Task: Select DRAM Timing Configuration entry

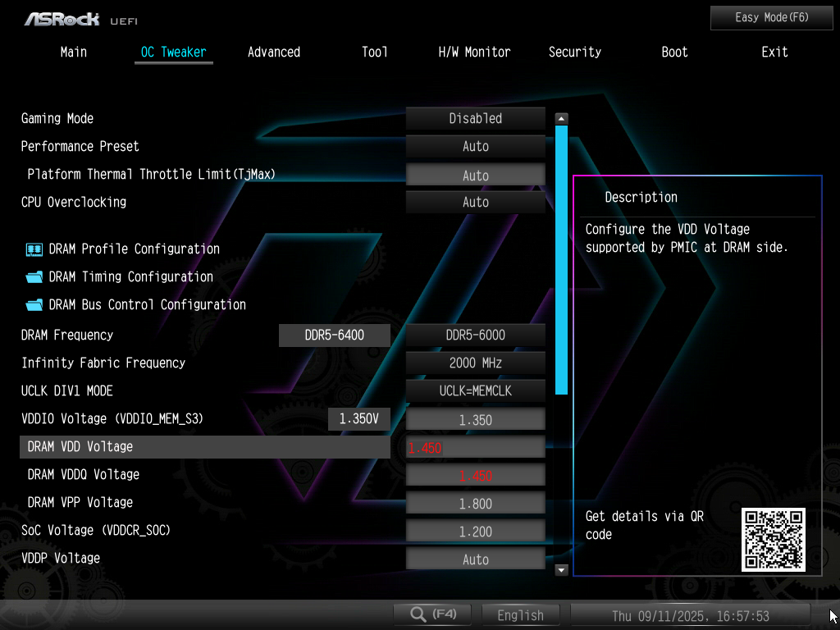Action: coord(130,277)
